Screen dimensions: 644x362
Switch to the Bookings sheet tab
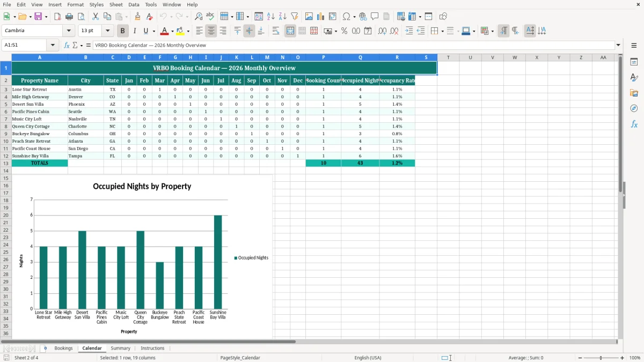pos(63,348)
